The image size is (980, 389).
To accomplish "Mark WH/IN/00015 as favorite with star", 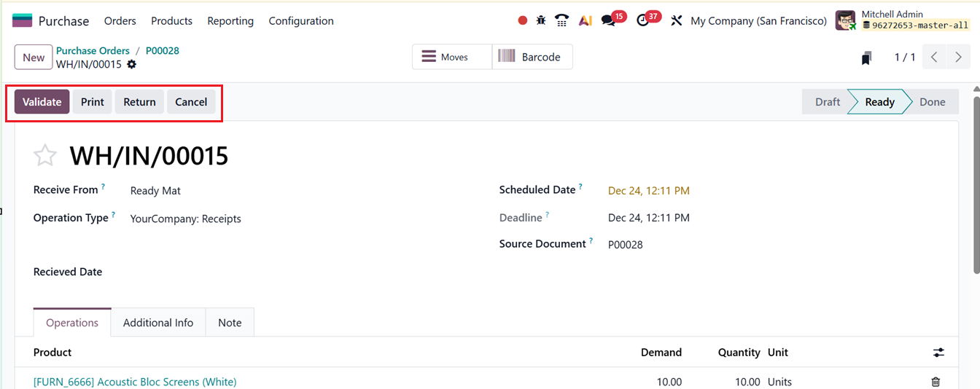I will pos(45,155).
